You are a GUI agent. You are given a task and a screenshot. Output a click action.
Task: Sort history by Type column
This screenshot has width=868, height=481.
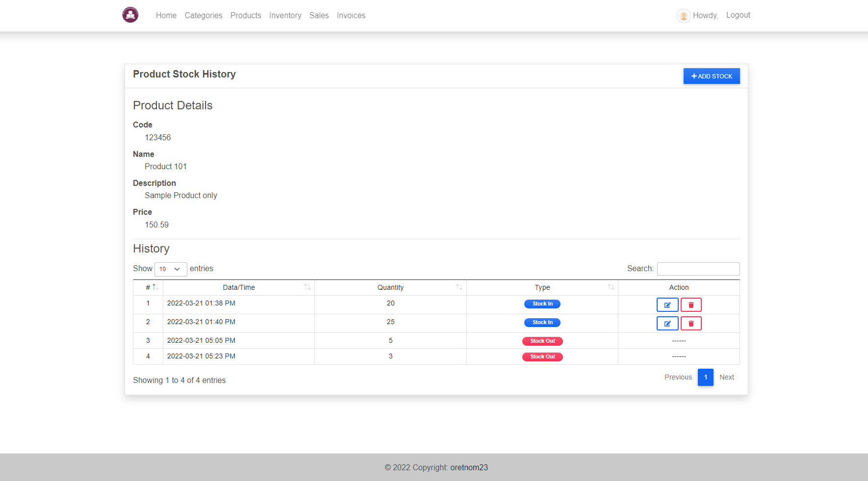pos(542,287)
